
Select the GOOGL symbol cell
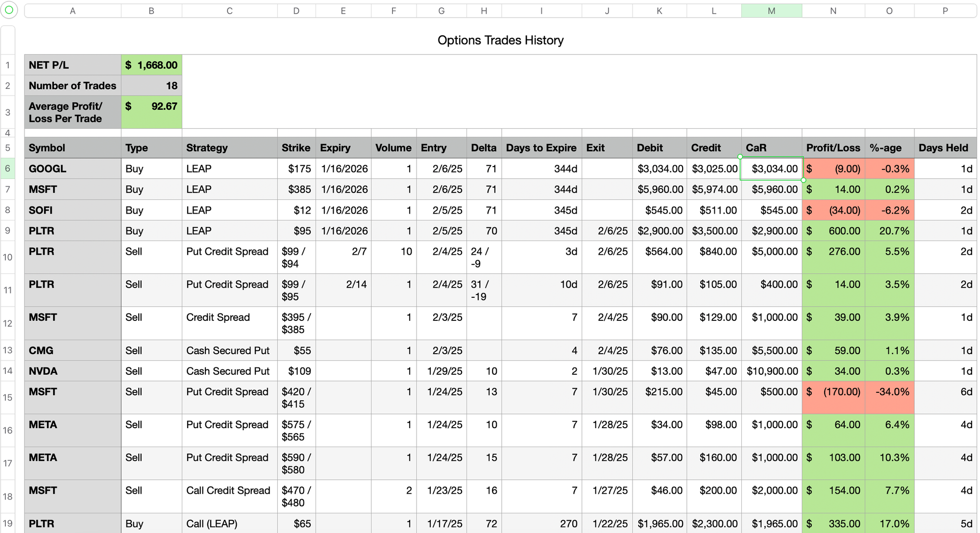[x=73, y=169]
